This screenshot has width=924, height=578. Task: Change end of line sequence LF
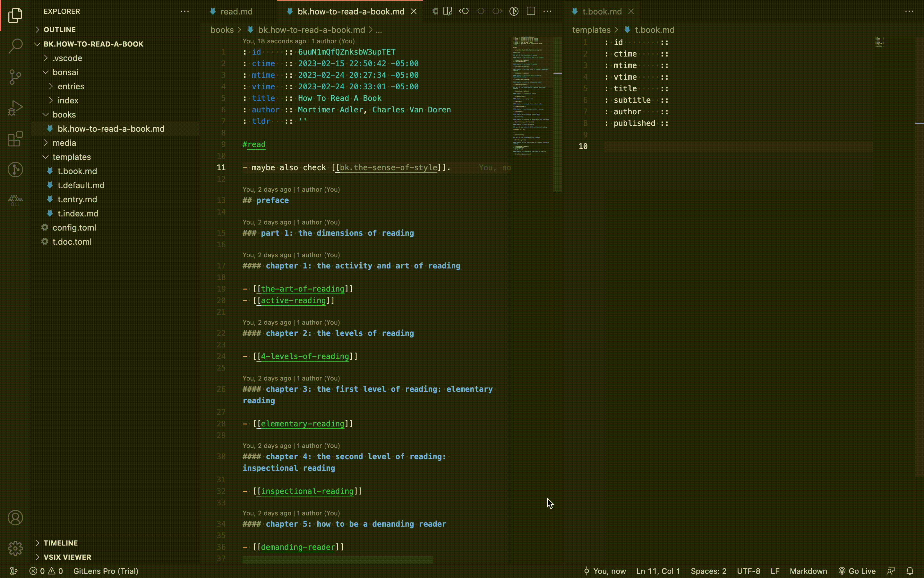tap(775, 571)
